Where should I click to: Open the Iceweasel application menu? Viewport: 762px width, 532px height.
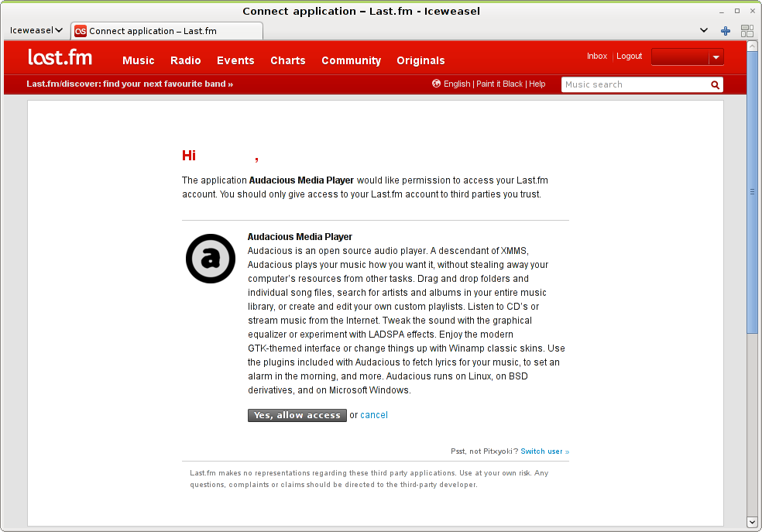pos(36,30)
